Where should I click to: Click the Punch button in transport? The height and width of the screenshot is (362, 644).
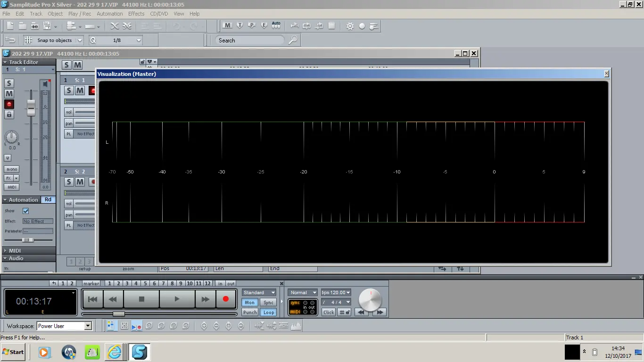tap(250, 312)
